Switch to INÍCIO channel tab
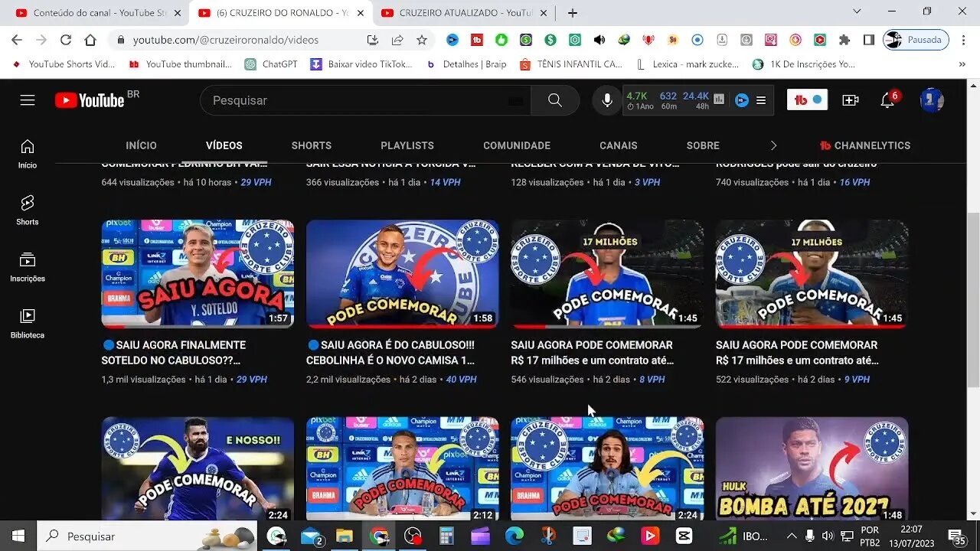The width and height of the screenshot is (980, 551). tap(142, 145)
